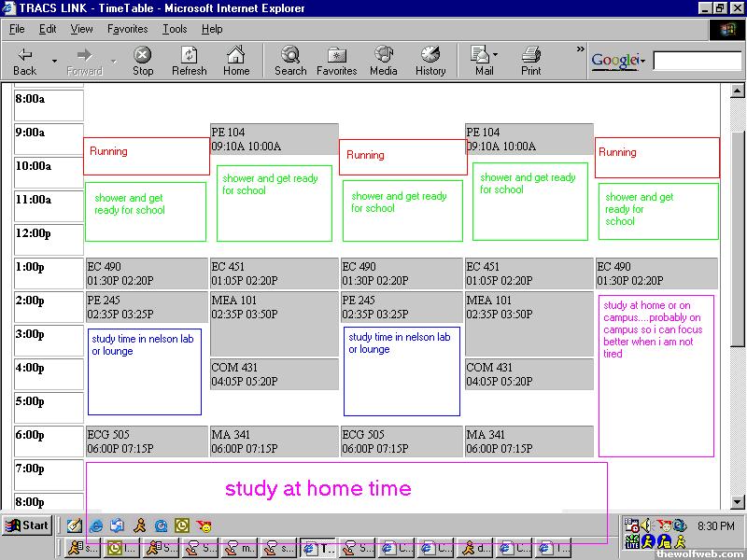Image resolution: width=747 pixels, height=560 pixels.
Task: Open the Media pane
Action: [x=383, y=61]
